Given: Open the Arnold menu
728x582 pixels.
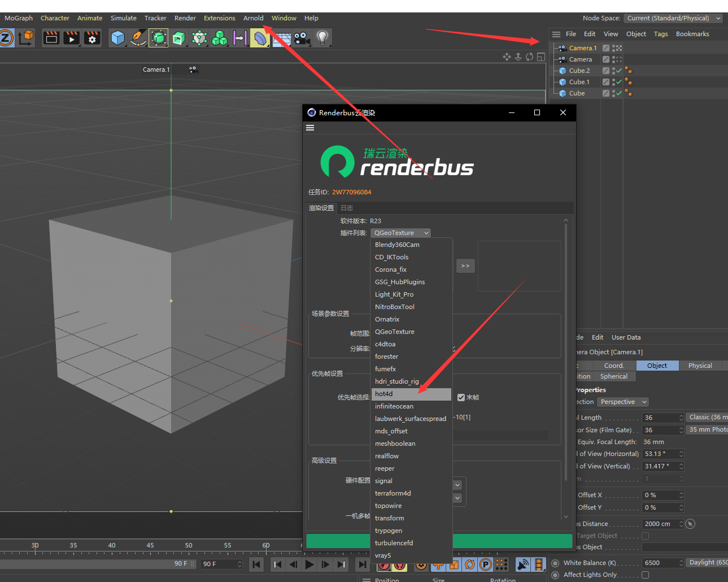Looking at the screenshot, I should (x=253, y=18).
